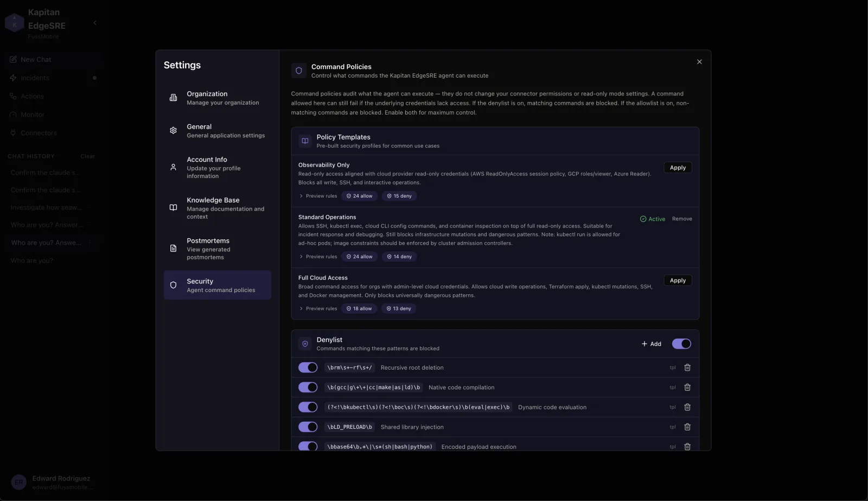Viewport: 868px width, 501px height.
Task: Click the tpl tag on Recursive root deletion
Action: [x=673, y=367]
